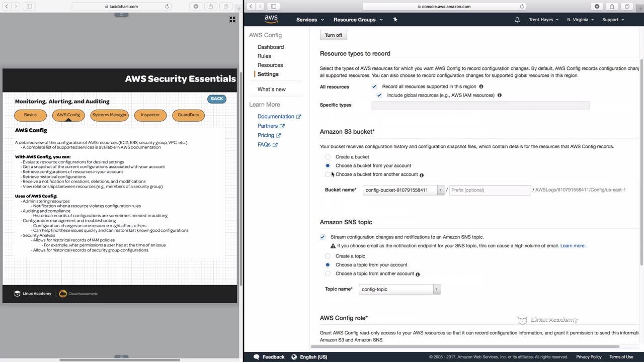Toggle 'Stream configuration changes' SNS checkbox
The height and width of the screenshot is (362, 644).
(323, 237)
